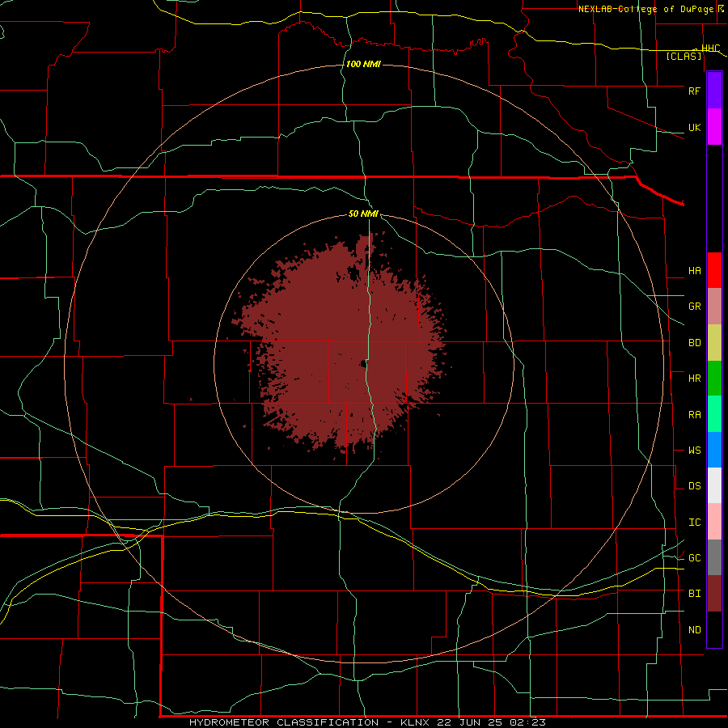The image size is (728, 728).
Task: Click the pink GR legend swatch
Action: 714,306
